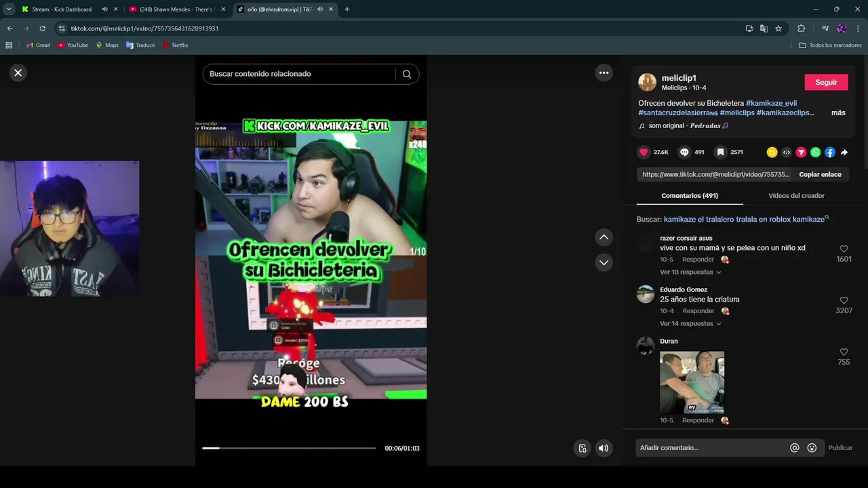Viewport: 868px width, 488px height.
Task: Switch to the Comentarios (491) tab
Action: tap(690, 195)
